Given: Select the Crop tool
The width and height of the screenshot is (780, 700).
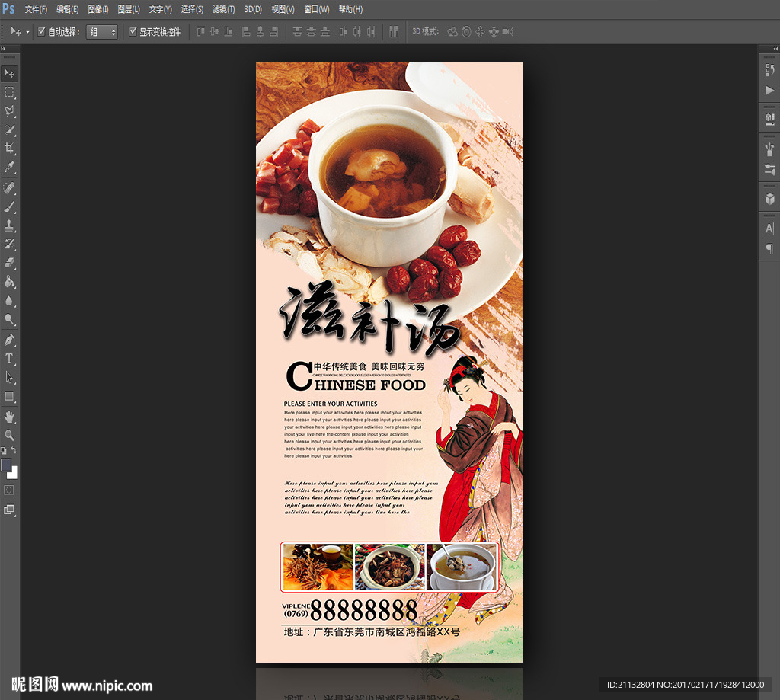Looking at the screenshot, I should point(9,149).
